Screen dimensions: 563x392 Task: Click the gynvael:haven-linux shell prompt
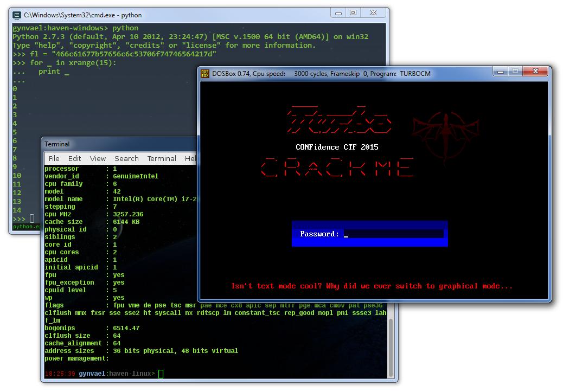point(117,374)
